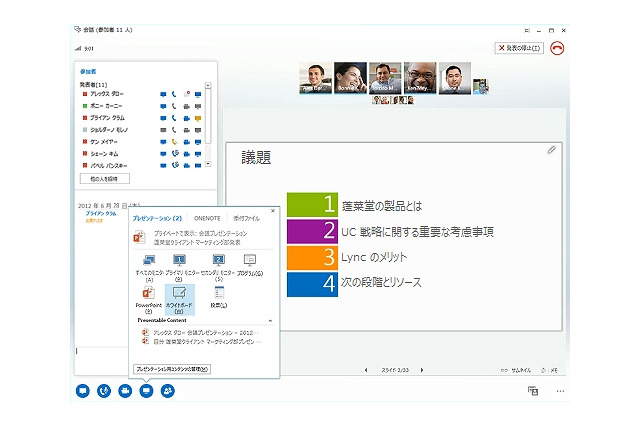This screenshot has width=640, height=426.
Task: Share the Primary Monitor (プライマリ モニター)
Action: tap(179, 268)
